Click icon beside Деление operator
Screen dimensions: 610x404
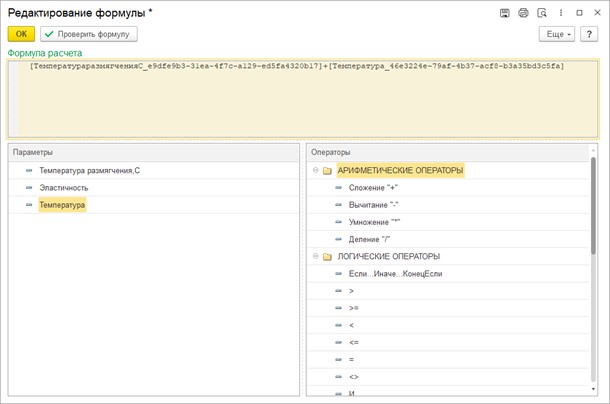[338, 239]
